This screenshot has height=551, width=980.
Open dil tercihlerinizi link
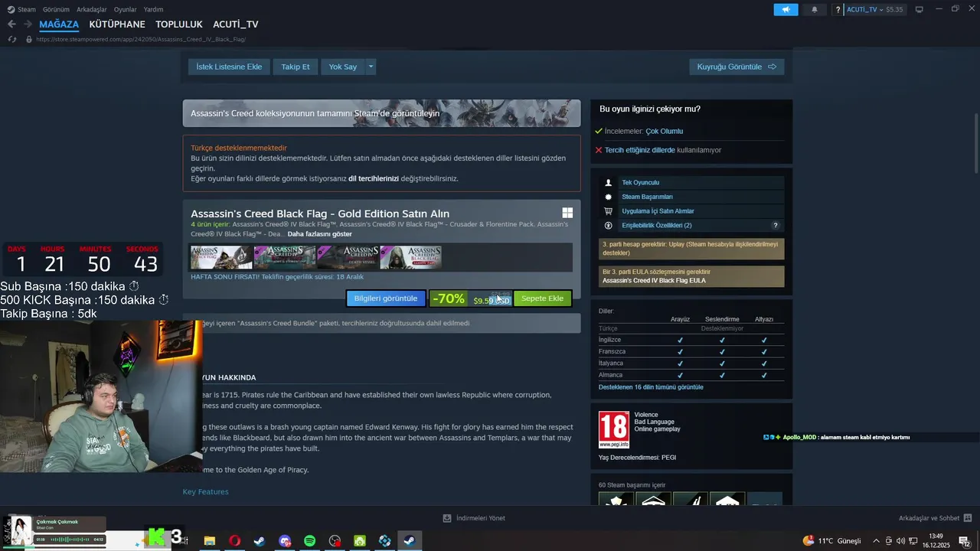374,178
